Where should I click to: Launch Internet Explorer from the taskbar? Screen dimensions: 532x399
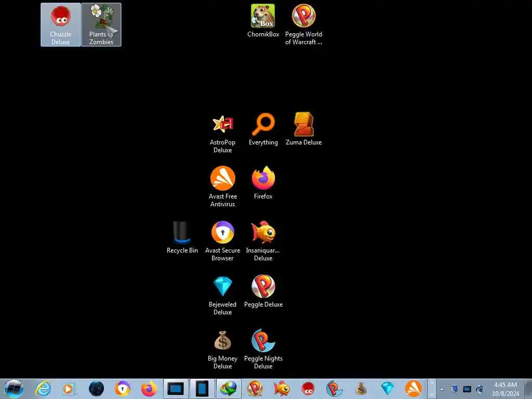[44, 389]
